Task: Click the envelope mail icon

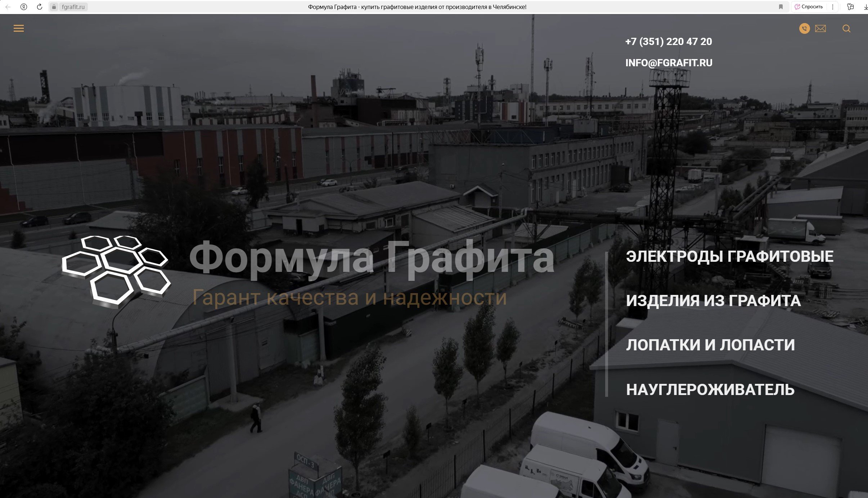Action: click(x=820, y=28)
